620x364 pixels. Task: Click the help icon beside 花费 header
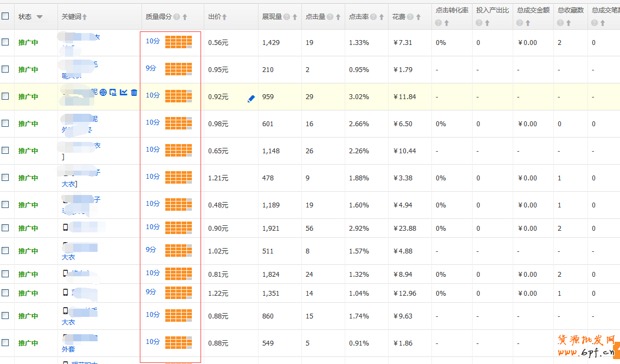click(410, 17)
